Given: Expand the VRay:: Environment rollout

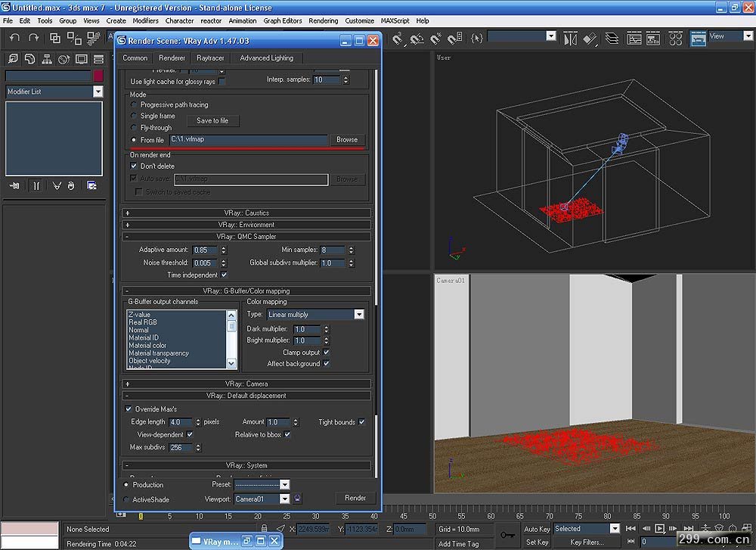Looking at the screenshot, I should (246, 225).
